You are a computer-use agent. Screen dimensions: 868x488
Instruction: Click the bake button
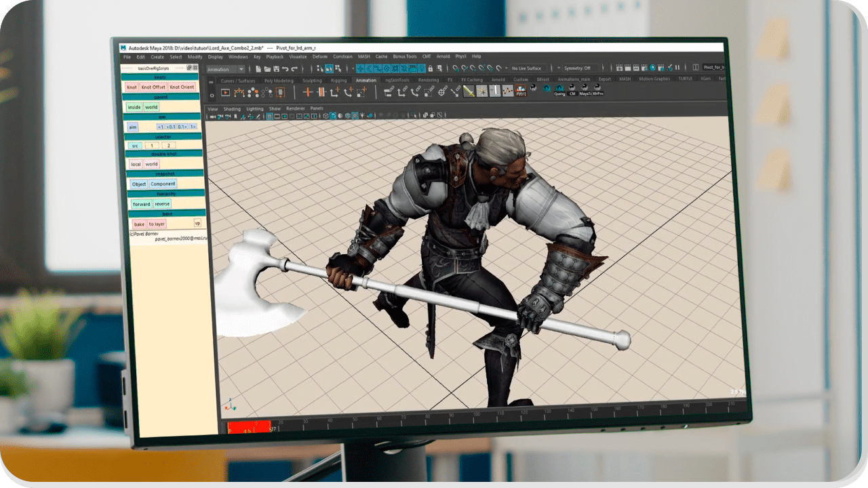point(139,224)
